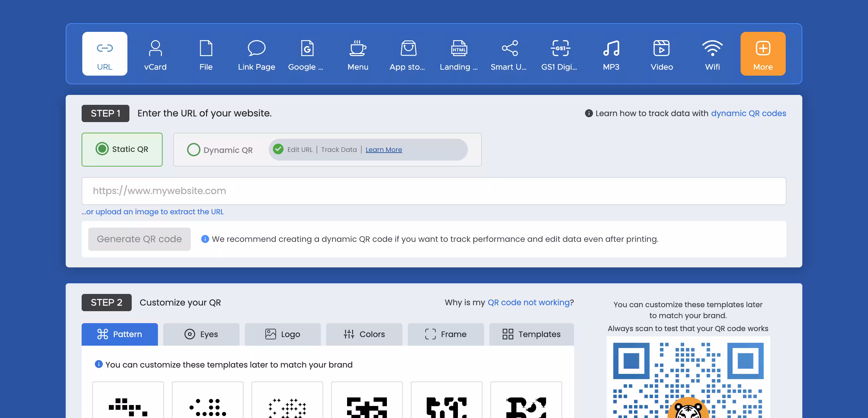868x418 pixels.
Task: Click the Generate QR code button
Action: [x=139, y=239]
